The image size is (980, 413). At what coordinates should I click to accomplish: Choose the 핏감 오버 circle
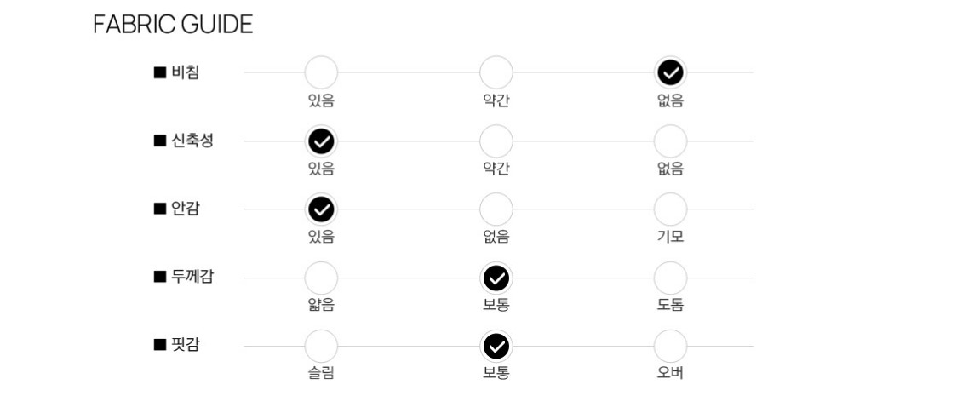pos(671,346)
